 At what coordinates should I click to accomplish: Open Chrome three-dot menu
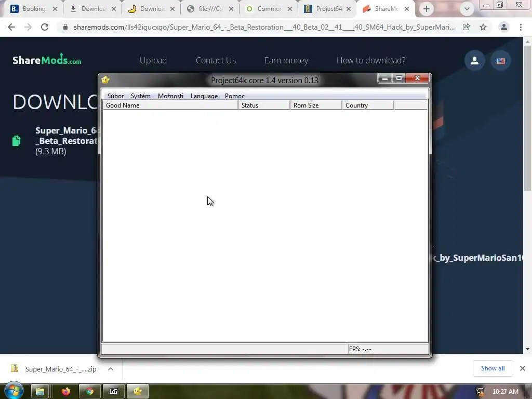click(521, 27)
